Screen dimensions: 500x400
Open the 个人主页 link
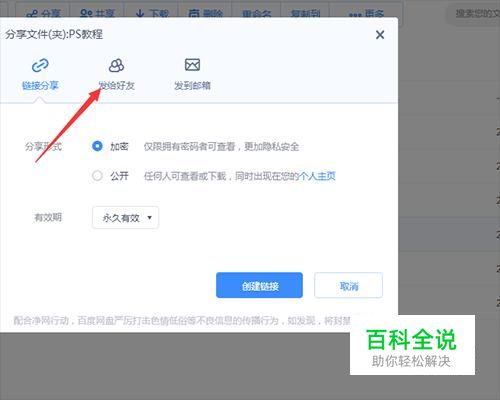coord(317,176)
